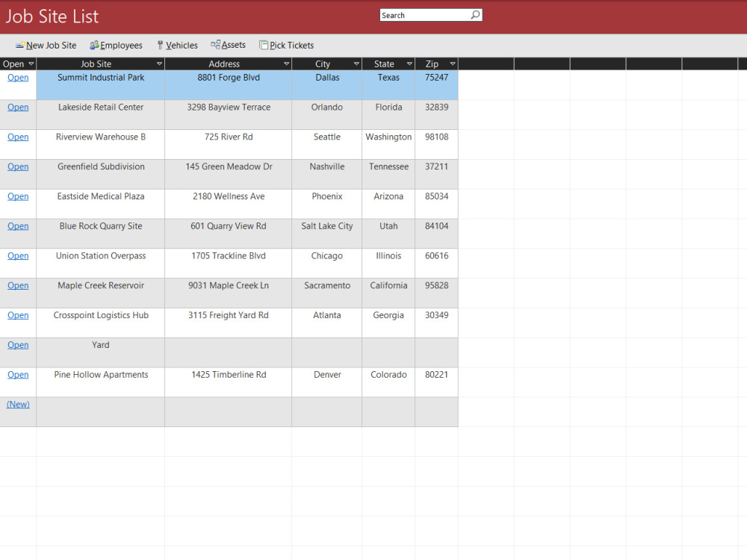The image size is (747, 560).
Task: Click the search magnifier icon
Action: click(x=475, y=15)
